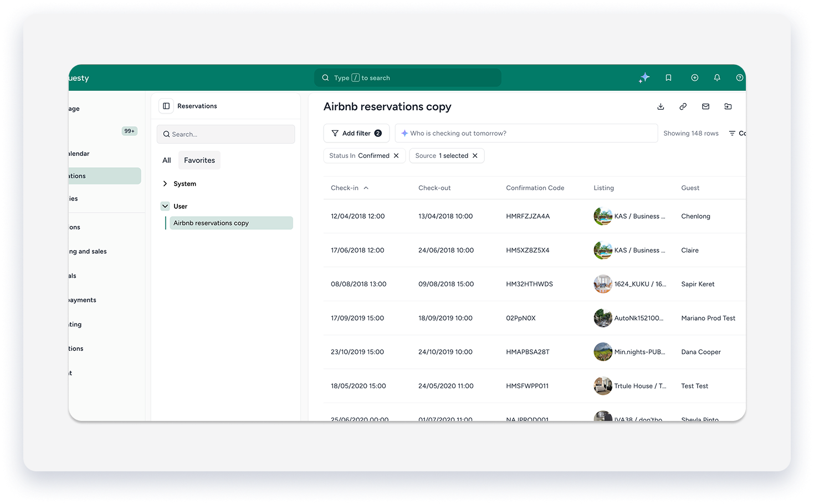Open the AI sparkle assistant in top bar

click(x=644, y=78)
